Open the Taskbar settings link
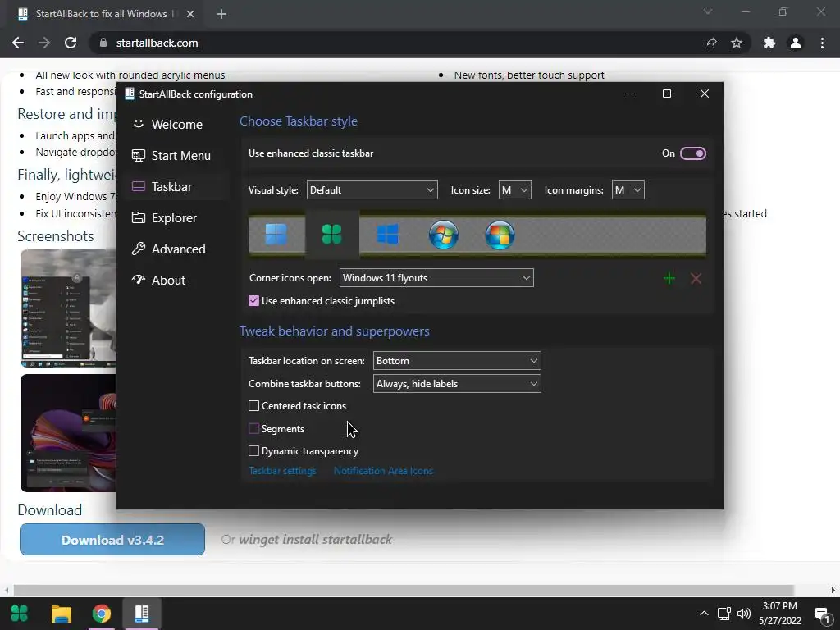 [282, 471]
